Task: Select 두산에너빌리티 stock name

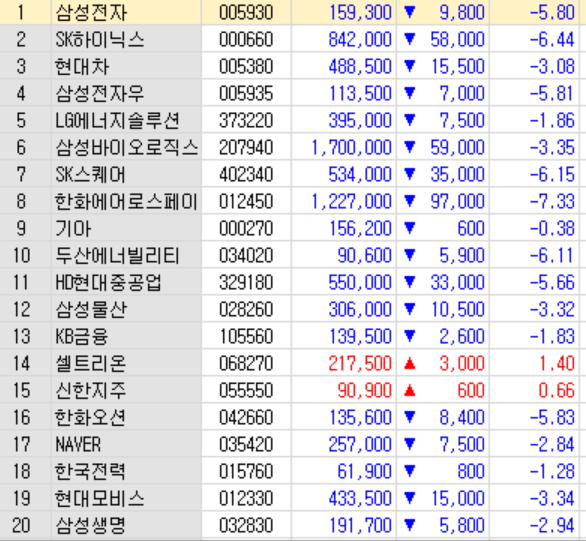Action: click(117, 256)
